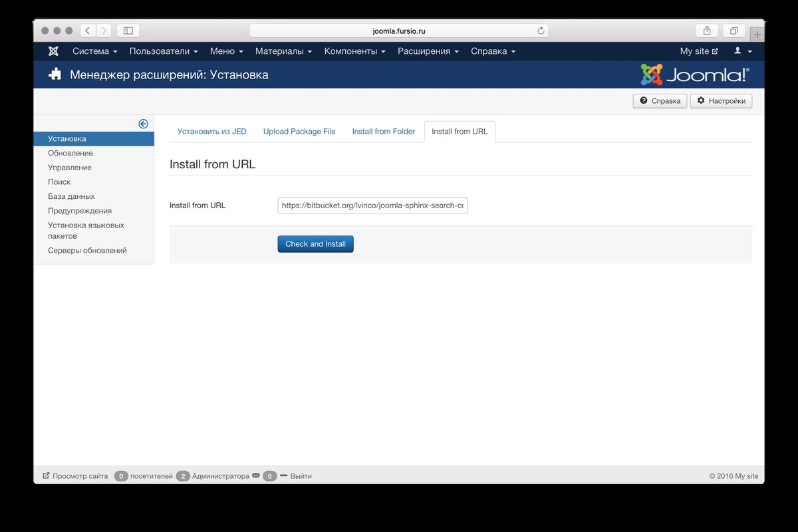This screenshot has height=532, width=798.
Task: Collapse the sidebar with the arrow icon
Action: 143,124
